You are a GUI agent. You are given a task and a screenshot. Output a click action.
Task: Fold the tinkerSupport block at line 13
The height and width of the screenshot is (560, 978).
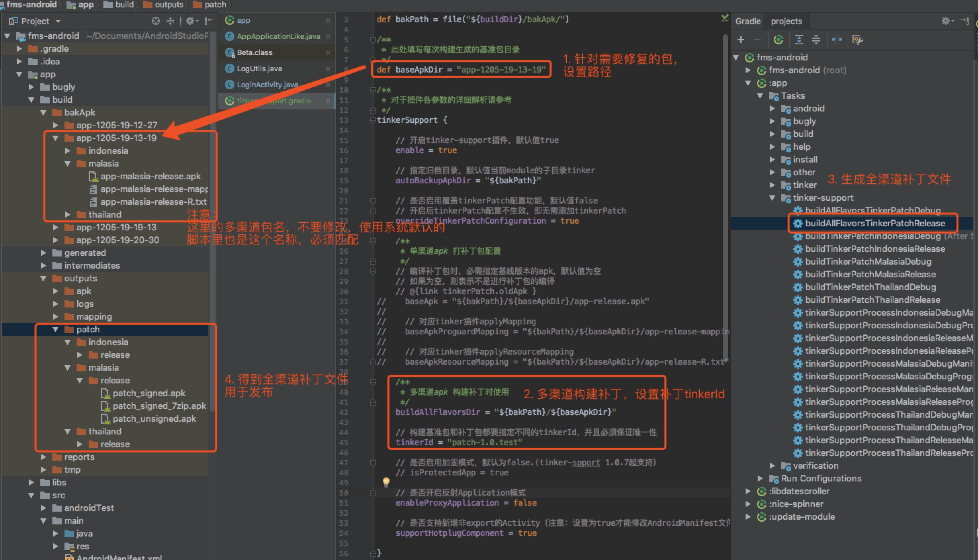(372, 120)
